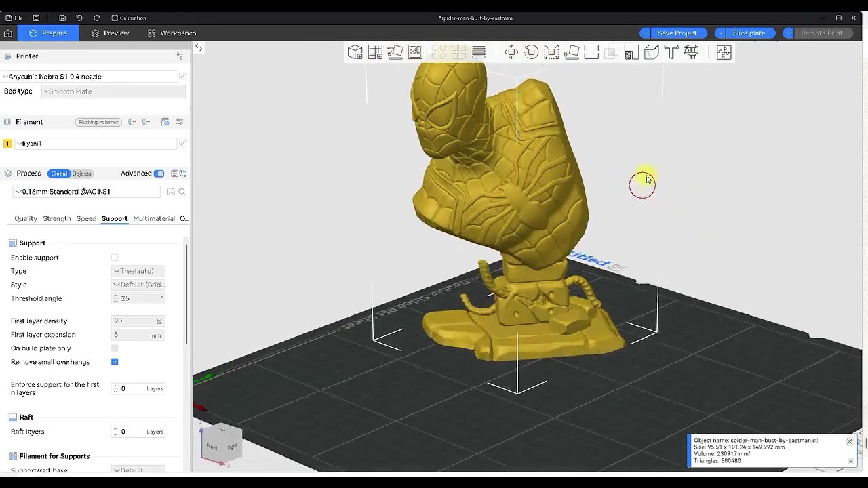Open the Seam Painting tool

coord(652,52)
